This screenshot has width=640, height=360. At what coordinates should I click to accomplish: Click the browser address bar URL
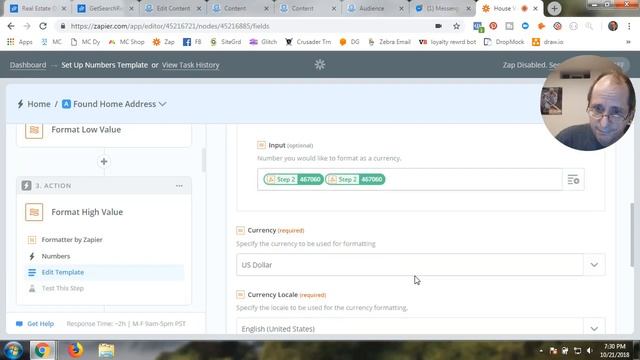pos(170,26)
